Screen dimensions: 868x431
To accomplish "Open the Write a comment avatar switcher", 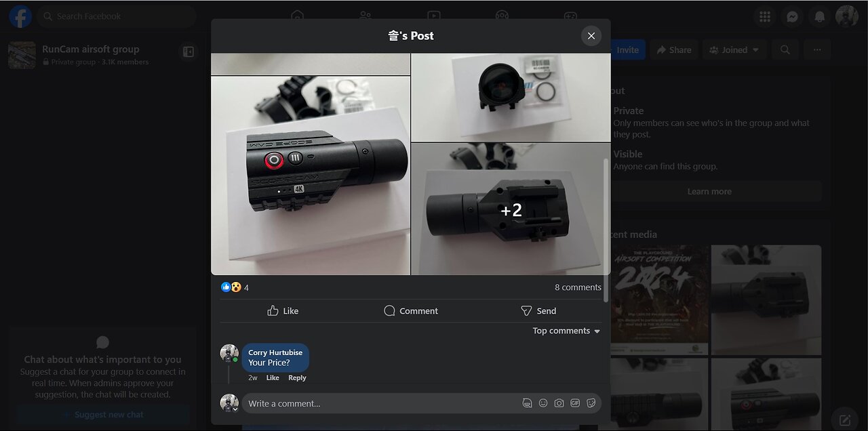I will click(229, 403).
